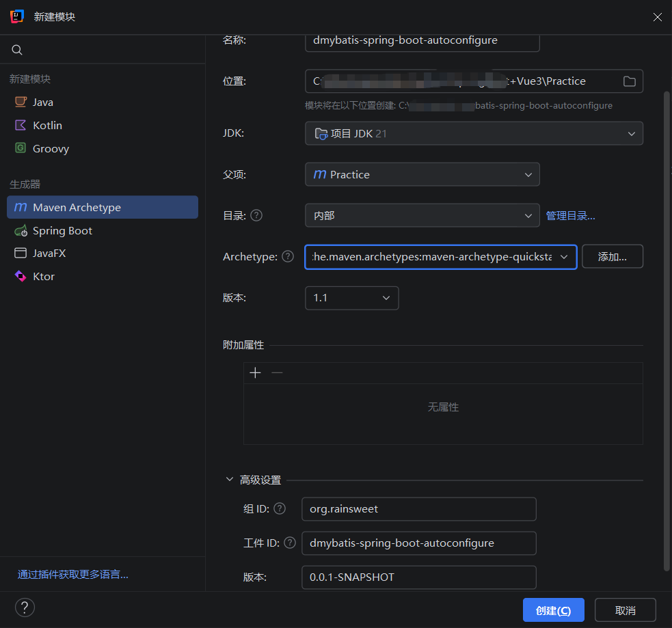Click the 添加... archetype button
The width and height of the screenshot is (672, 628).
click(x=613, y=256)
